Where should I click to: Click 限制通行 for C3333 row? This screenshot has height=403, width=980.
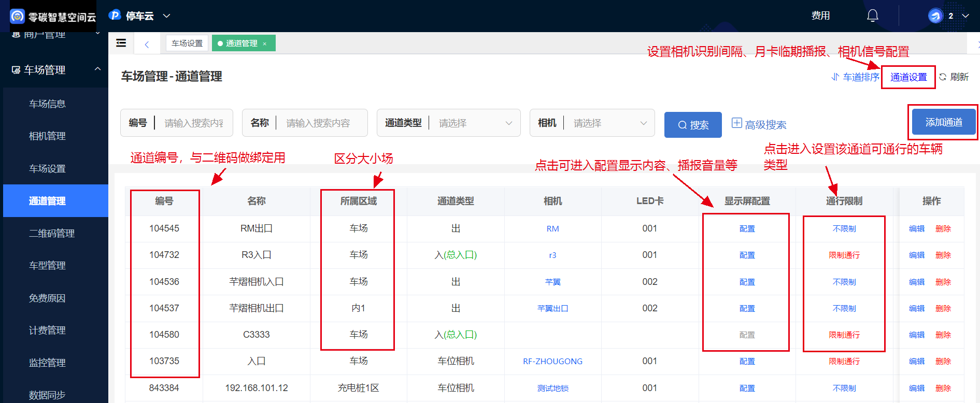844,335
